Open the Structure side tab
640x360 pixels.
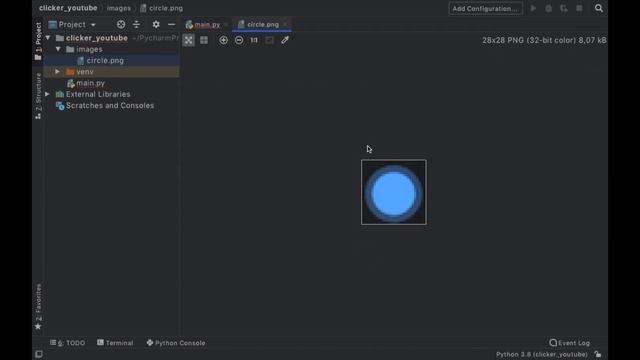pos(38,96)
